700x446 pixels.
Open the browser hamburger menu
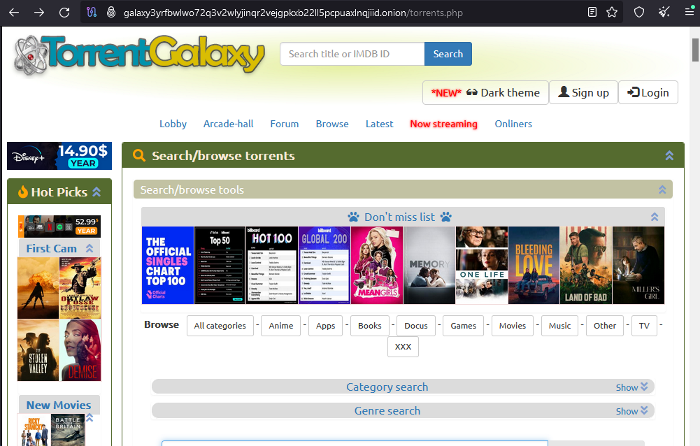tap(689, 13)
